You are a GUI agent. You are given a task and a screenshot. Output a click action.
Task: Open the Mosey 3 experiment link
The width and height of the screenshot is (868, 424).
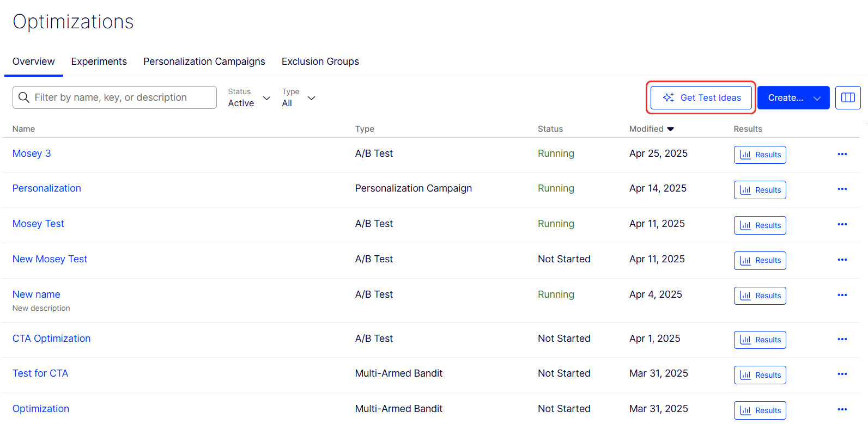click(x=32, y=153)
